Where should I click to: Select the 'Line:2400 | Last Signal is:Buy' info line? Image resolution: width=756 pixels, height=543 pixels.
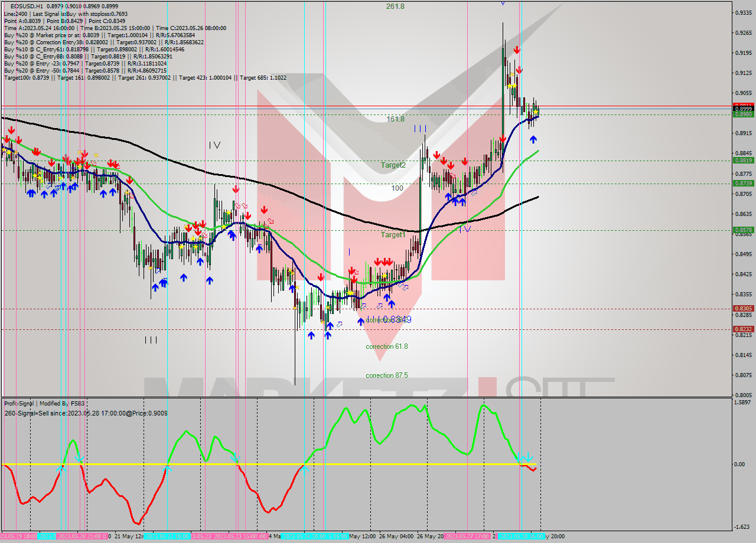point(66,14)
